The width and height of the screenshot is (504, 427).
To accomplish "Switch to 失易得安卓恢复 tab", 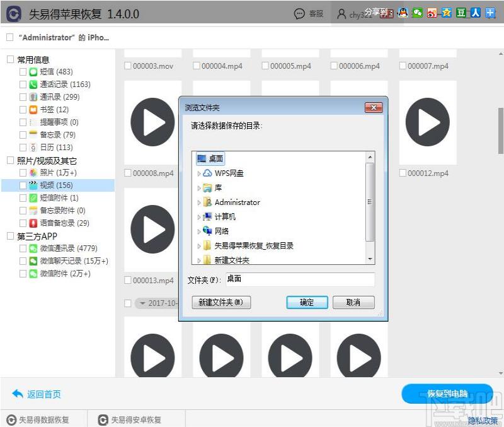I will coord(130,419).
